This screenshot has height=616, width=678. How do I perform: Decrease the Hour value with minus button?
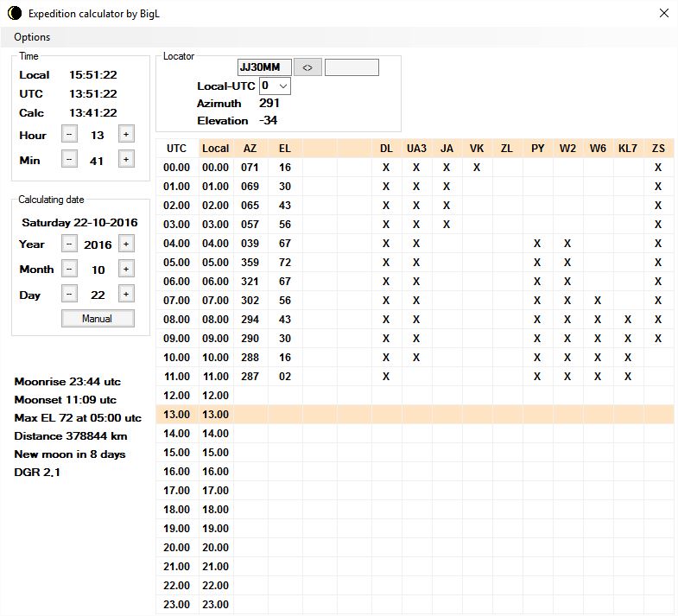click(x=70, y=134)
